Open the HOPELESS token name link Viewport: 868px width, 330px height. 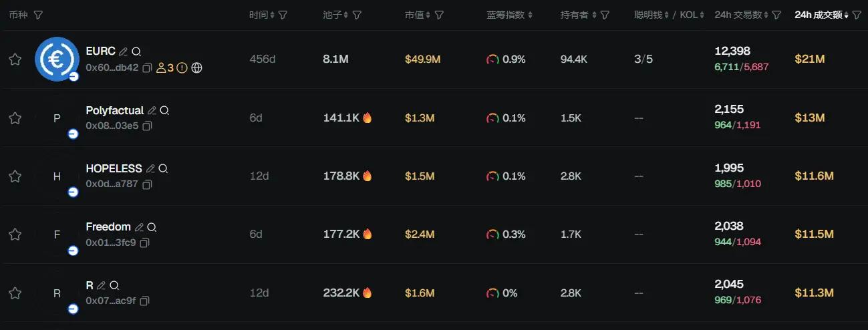[x=114, y=168]
